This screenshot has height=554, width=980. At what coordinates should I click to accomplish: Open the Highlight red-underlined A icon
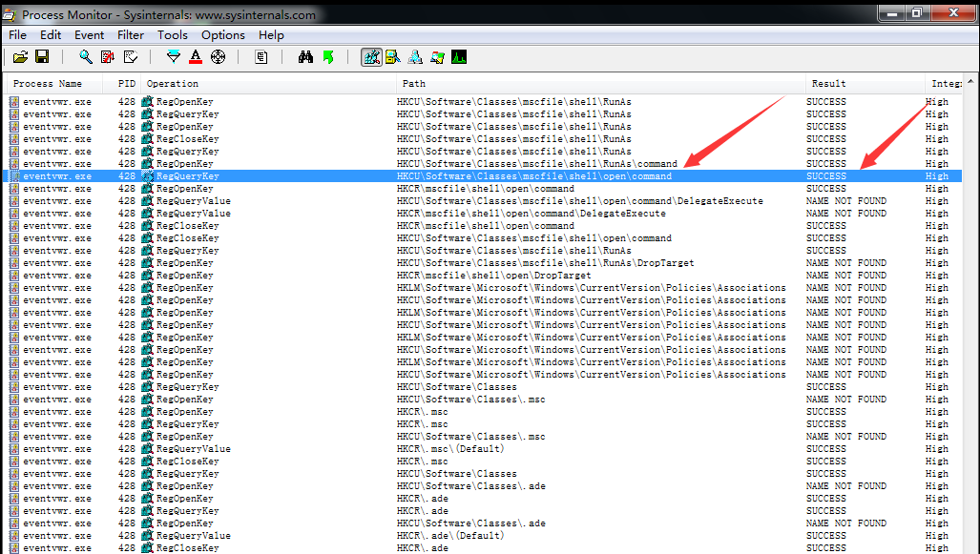[x=196, y=57]
